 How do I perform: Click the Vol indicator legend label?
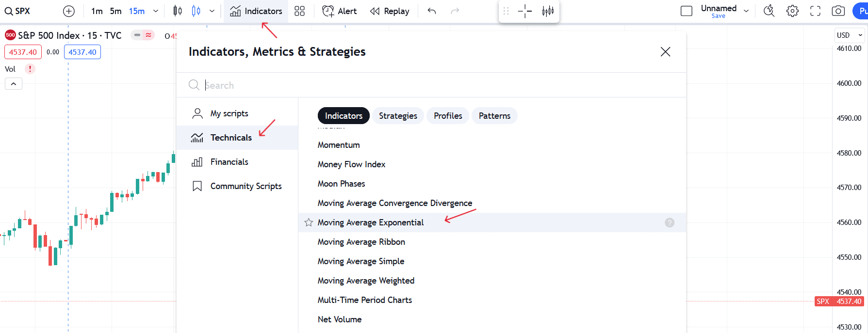10,69
